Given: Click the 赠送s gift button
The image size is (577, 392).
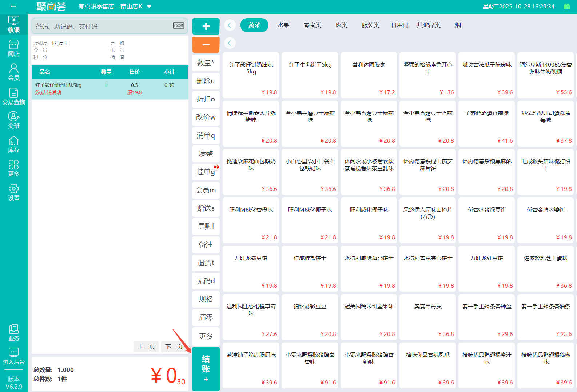Looking at the screenshot, I should click(x=206, y=208).
